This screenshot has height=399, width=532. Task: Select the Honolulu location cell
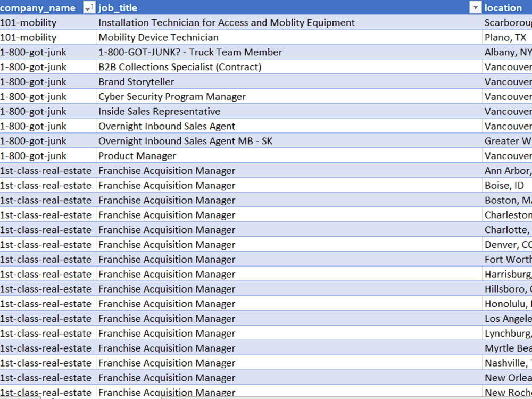pos(507,304)
